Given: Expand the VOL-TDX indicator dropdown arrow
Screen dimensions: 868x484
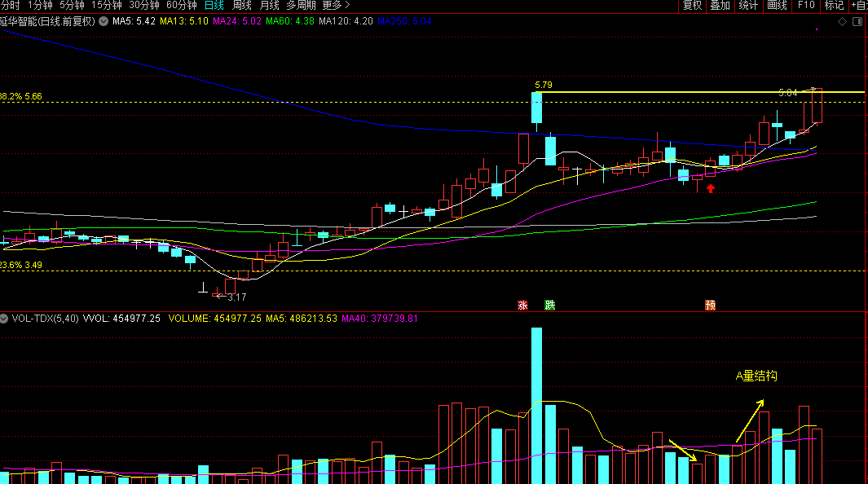Looking at the screenshot, I should tap(5, 319).
